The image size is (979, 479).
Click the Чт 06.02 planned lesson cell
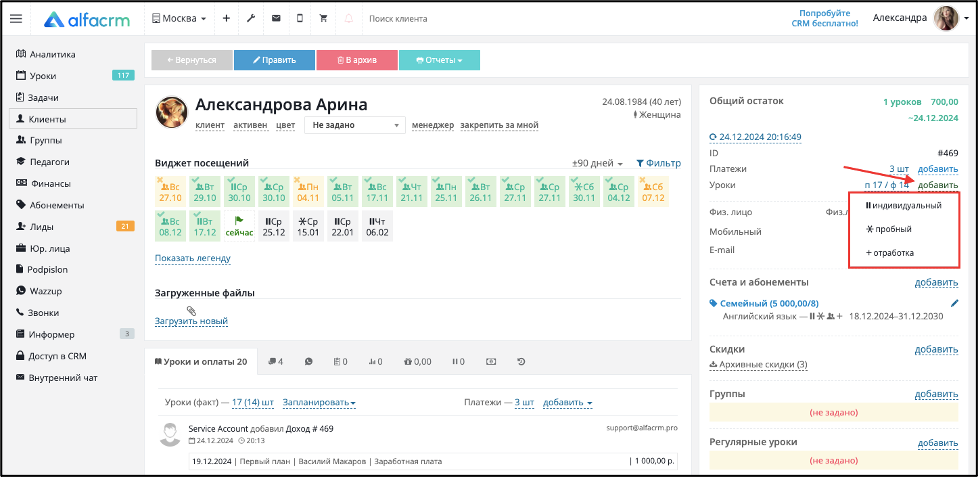point(377,226)
